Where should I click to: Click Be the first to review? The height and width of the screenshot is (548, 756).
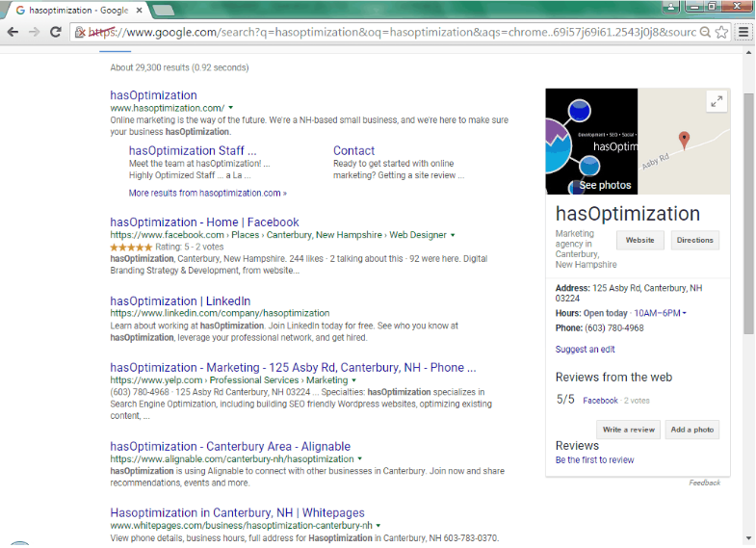coord(594,460)
